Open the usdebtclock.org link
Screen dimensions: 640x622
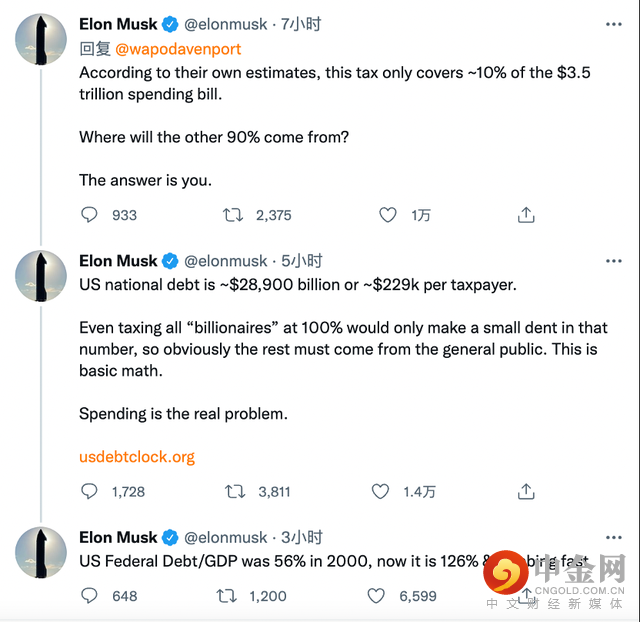[x=137, y=457]
